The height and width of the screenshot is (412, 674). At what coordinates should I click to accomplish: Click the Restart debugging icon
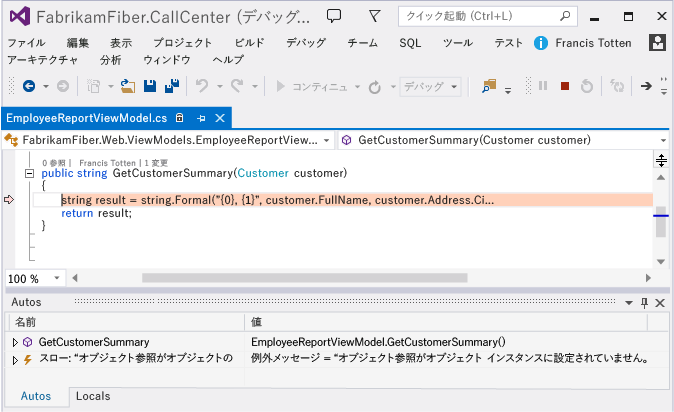click(x=587, y=86)
